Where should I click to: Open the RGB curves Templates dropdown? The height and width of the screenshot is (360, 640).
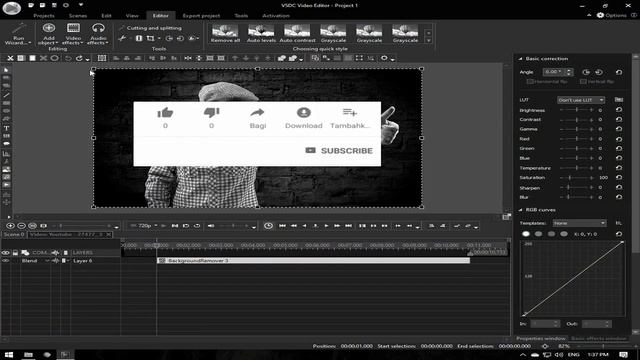(x=579, y=223)
